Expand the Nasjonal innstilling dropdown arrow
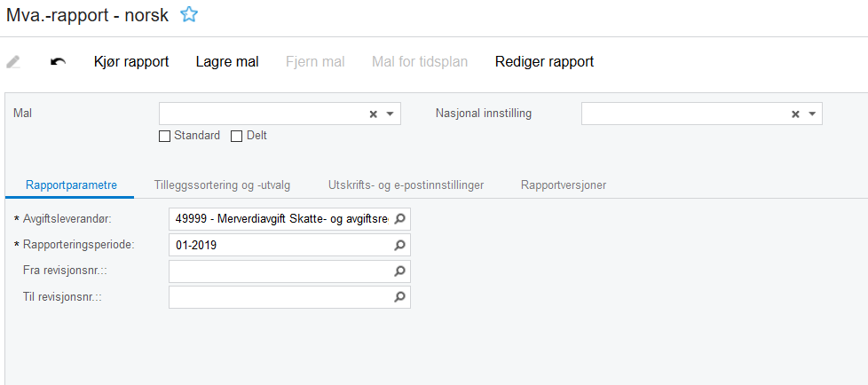868x385 pixels. point(812,114)
